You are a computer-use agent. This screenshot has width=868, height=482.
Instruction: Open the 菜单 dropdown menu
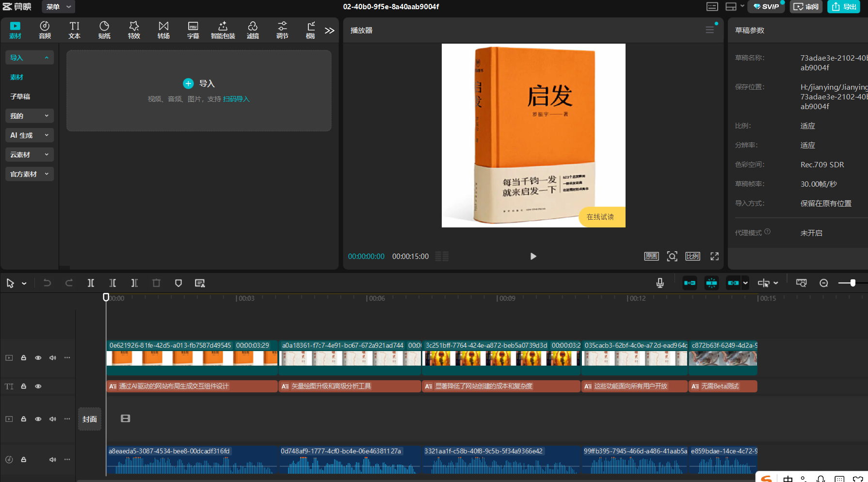tap(58, 7)
